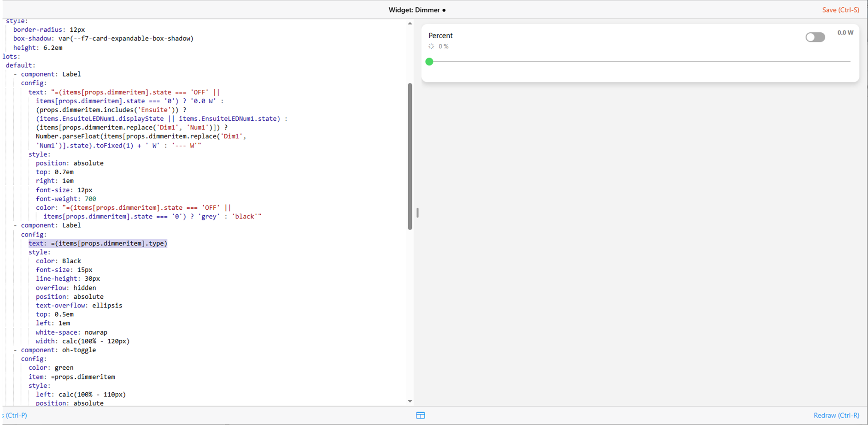
Task: Place cursor on font-weight: 700 line
Action: tap(66, 199)
